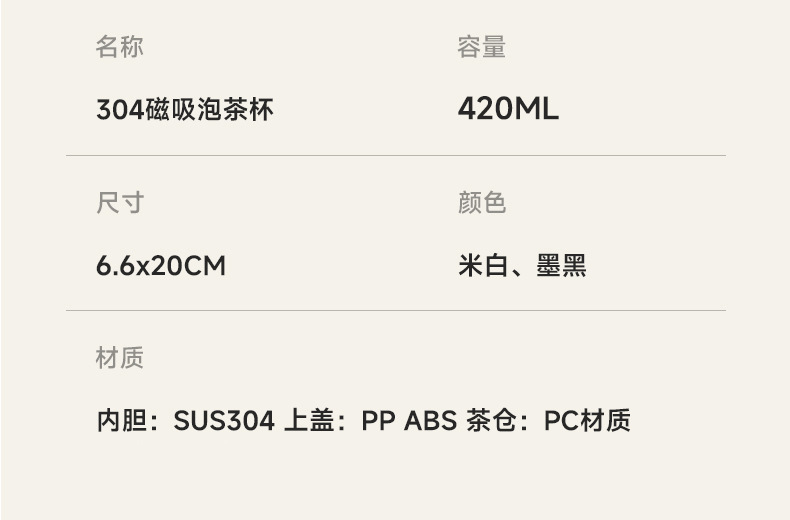Select the 420ML capacity value

(x=508, y=109)
